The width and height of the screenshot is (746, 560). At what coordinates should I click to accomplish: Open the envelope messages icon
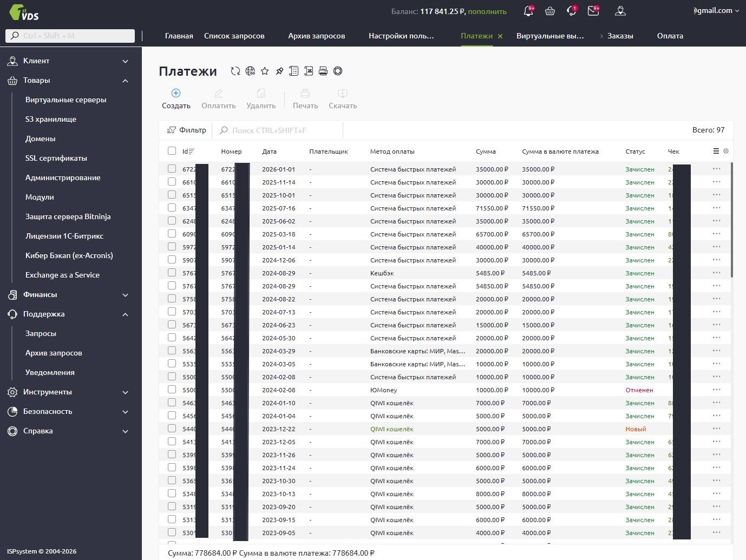tap(593, 11)
